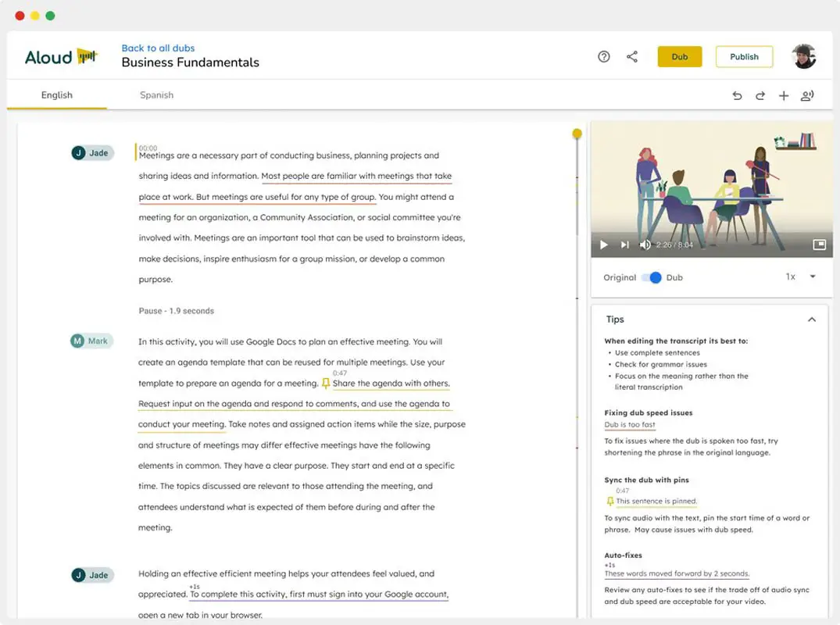Viewport: 840px width, 625px height.
Task: Click sentence Most people are familiar with meetings
Action: (356, 176)
